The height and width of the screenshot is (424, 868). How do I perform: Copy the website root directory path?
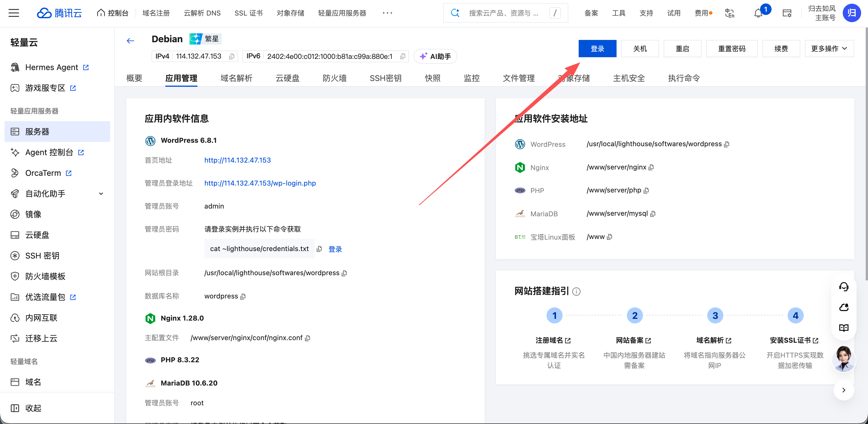344,273
